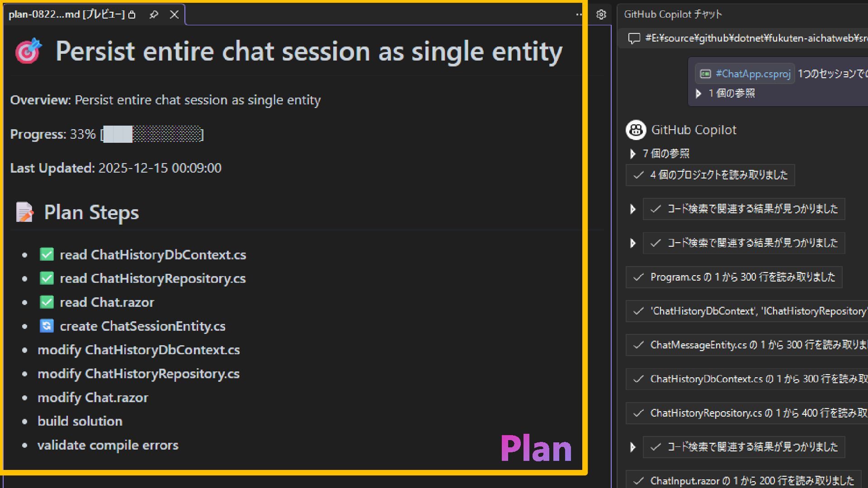Viewport: 868px width, 488px height.
Task: Click the pin icon on plan tab
Action: (154, 14)
